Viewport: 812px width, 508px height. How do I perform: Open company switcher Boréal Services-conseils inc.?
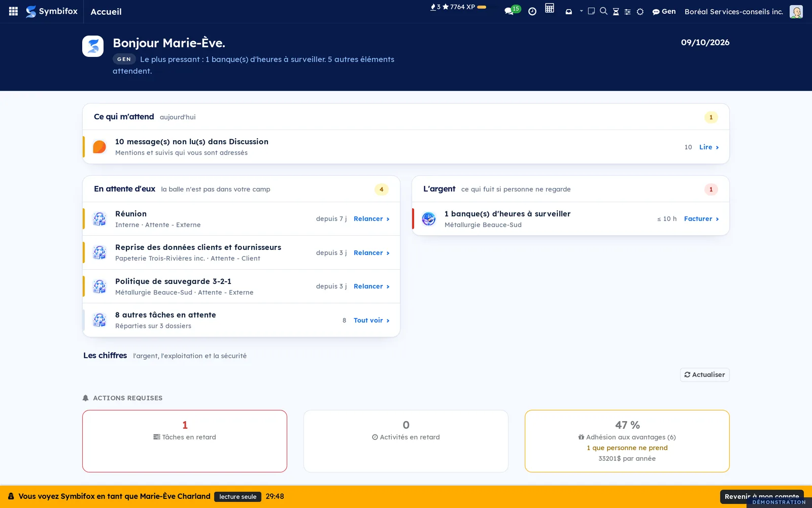[734, 12]
